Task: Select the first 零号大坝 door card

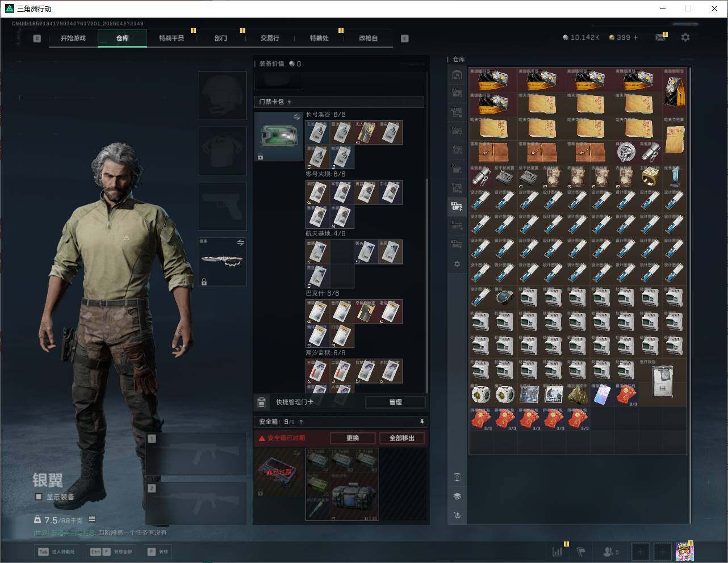Action: click(317, 192)
